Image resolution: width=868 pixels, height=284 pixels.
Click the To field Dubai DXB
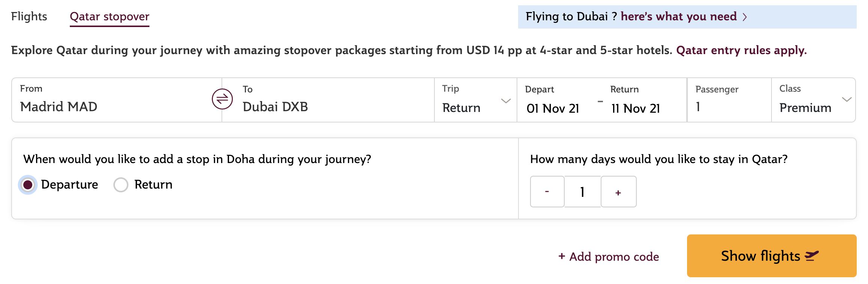[x=328, y=100]
